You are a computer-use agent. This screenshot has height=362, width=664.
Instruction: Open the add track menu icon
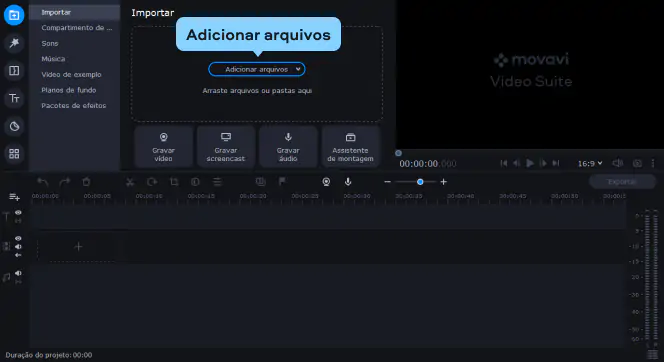click(14, 197)
